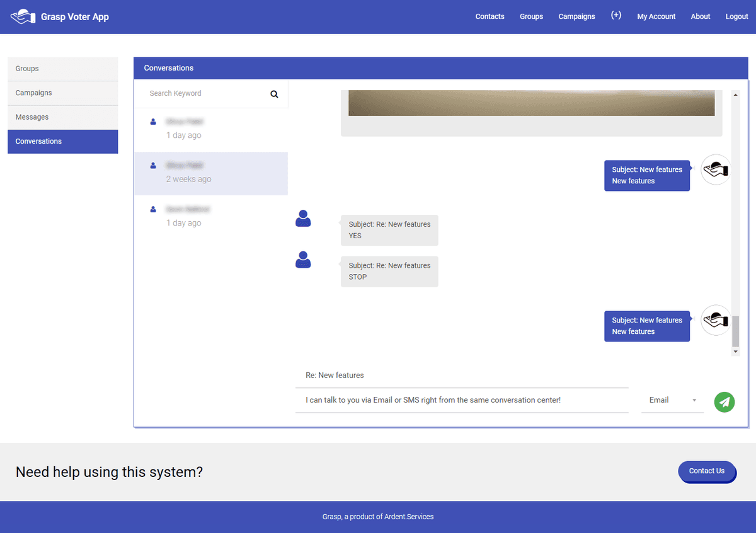Screen dimensions: 756x533
Task: Click the (+) add icon in navbar
Action: tap(616, 16)
